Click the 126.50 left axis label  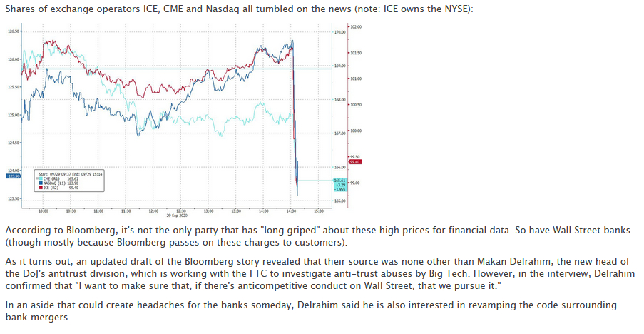pos(14,32)
